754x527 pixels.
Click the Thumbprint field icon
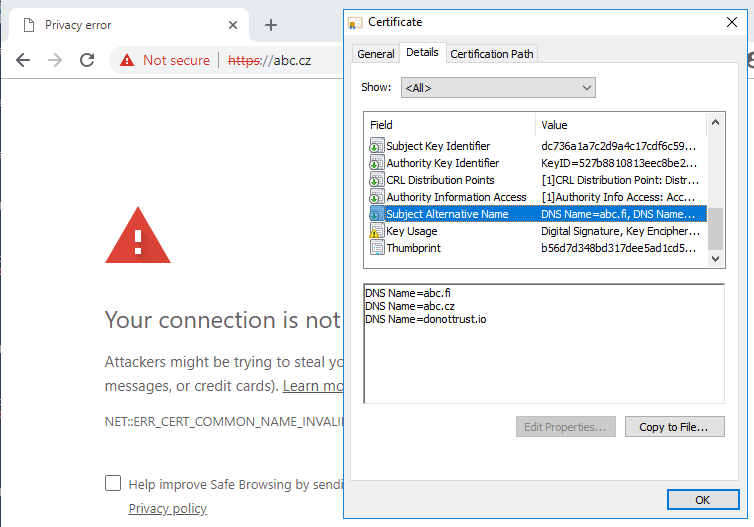[377, 248]
